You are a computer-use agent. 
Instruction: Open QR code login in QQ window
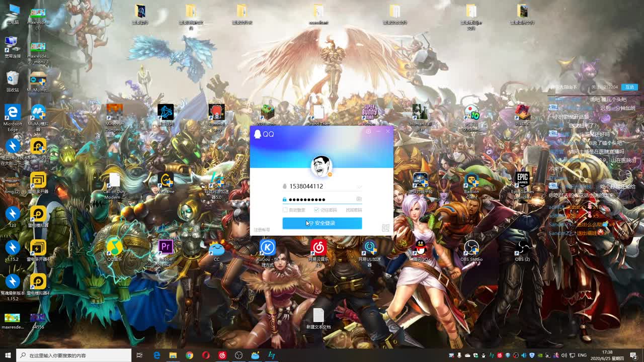[386, 228]
